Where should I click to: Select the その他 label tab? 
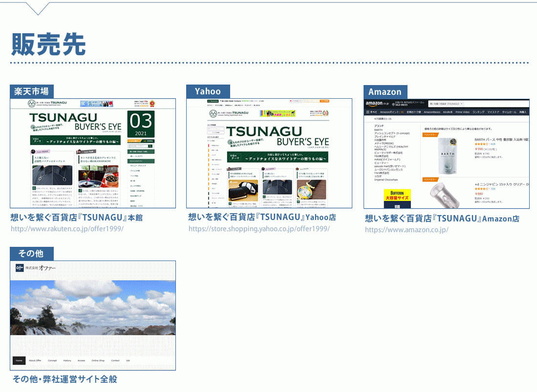point(31,254)
